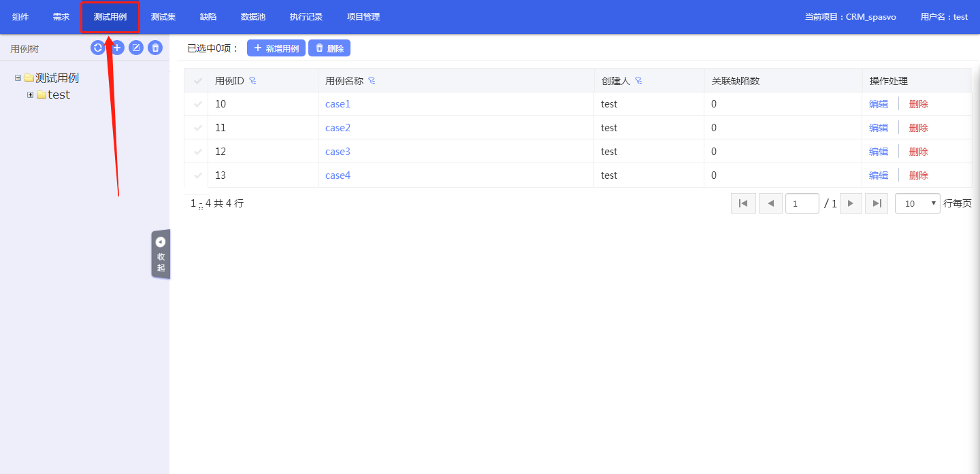Image resolution: width=980 pixels, height=474 pixels.
Task: Switch to the 缺陷 tab
Action: (x=208, y=17)
